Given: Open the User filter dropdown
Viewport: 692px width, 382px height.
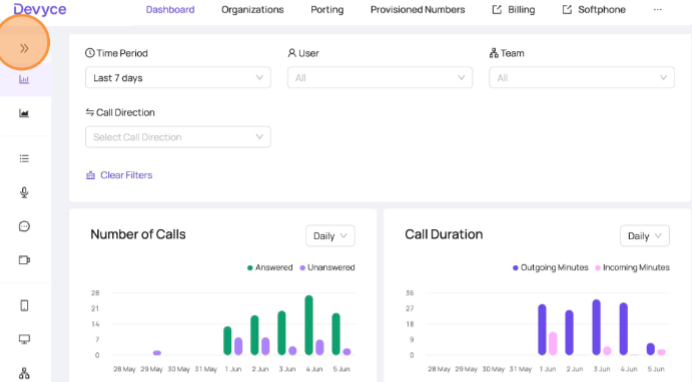Looking at the screenshot, I should pos(380,78).
